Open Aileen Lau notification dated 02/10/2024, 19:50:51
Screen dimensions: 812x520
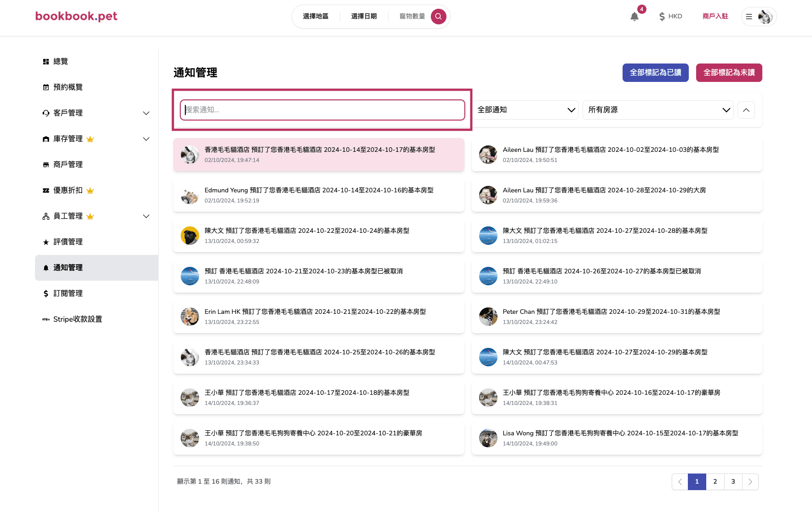click(x=617, y=155)
